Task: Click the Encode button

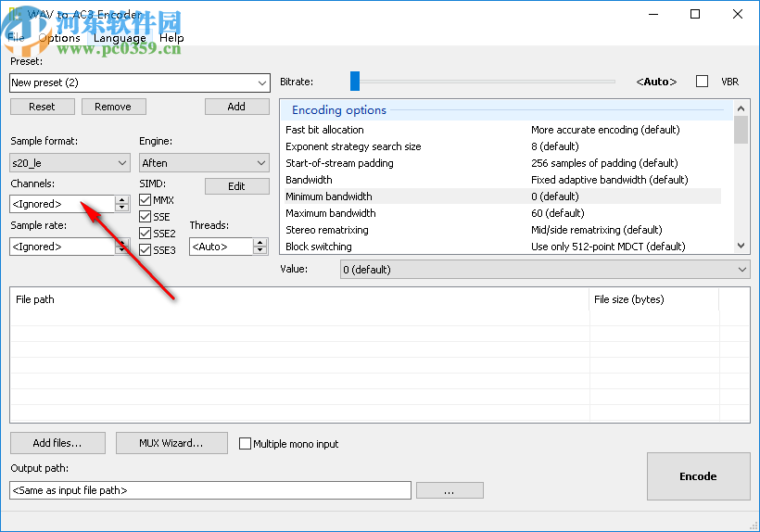Action: tap(699, 476)
